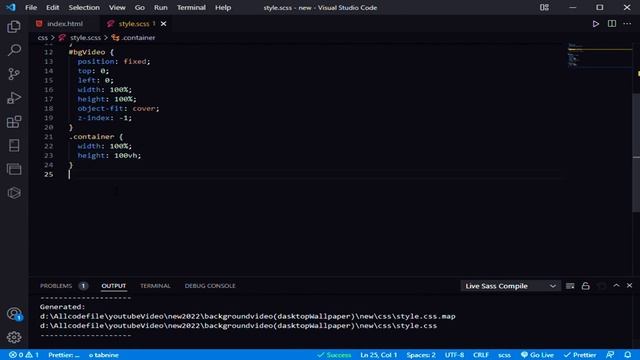Screen dimensions: 640x360
Task: Select the Output panel tab
Action: tap(113, 286)
